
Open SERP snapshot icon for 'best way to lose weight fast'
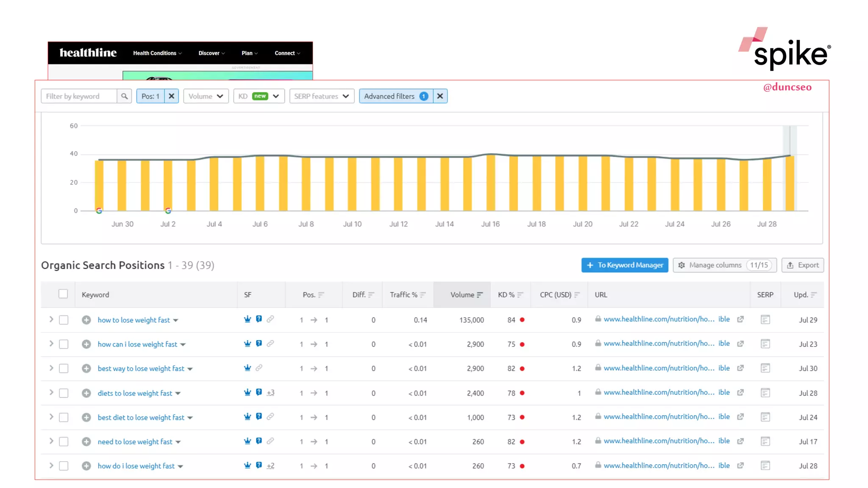(765, 369)
